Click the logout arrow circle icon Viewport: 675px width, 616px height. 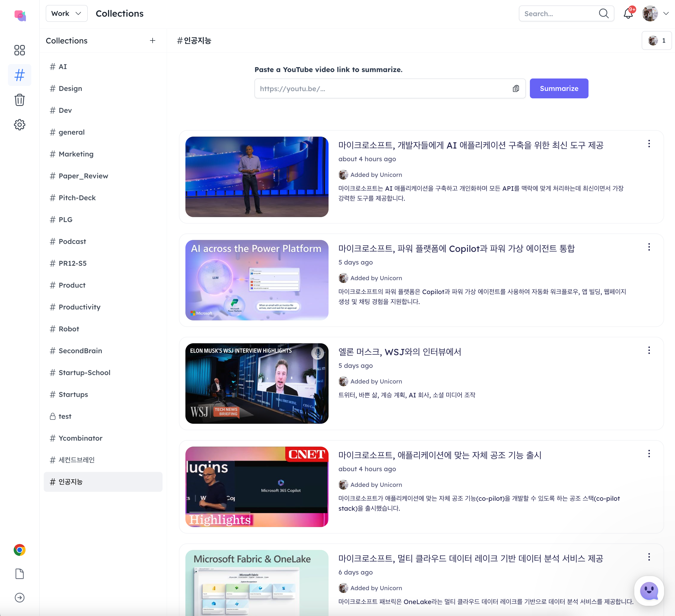coord(19,598)
